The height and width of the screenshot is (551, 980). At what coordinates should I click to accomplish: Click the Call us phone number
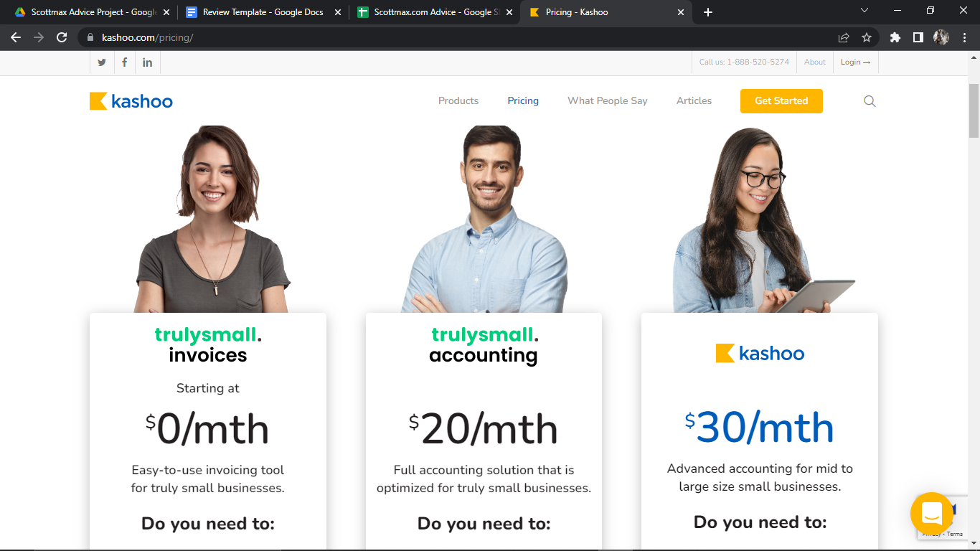(x=744, y=62)
